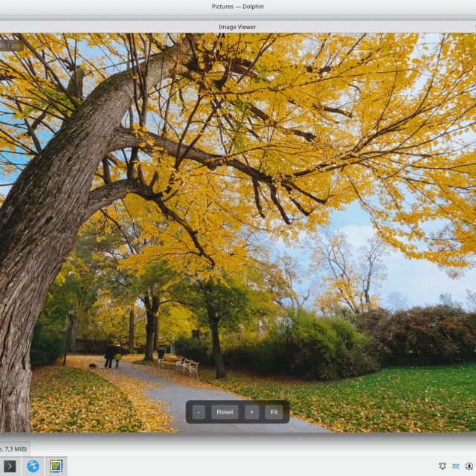
Task: Click the Image Viewer title bar
Action: (237, 27)
